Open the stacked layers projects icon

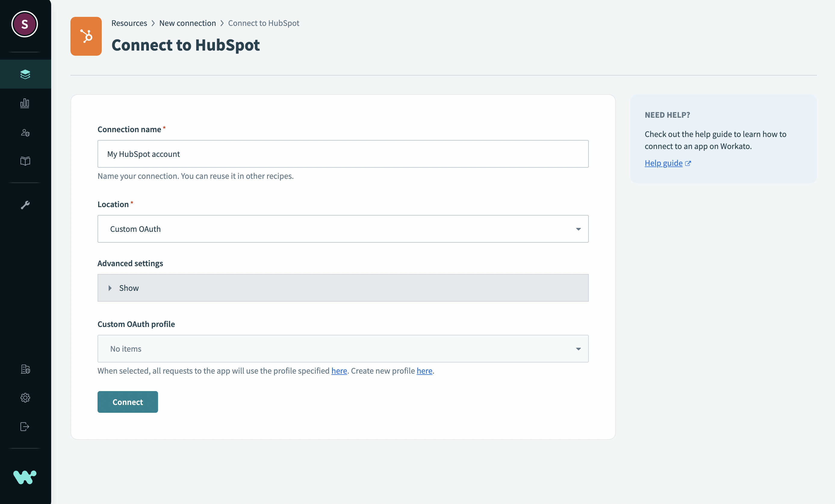pyautogui.click(x=25, y=74)
